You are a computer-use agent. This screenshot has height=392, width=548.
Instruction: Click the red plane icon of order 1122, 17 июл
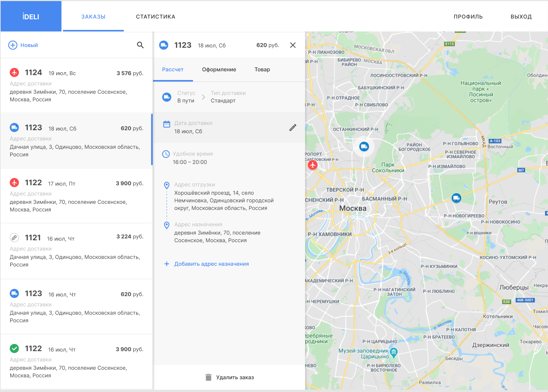[x=14, y=182]
